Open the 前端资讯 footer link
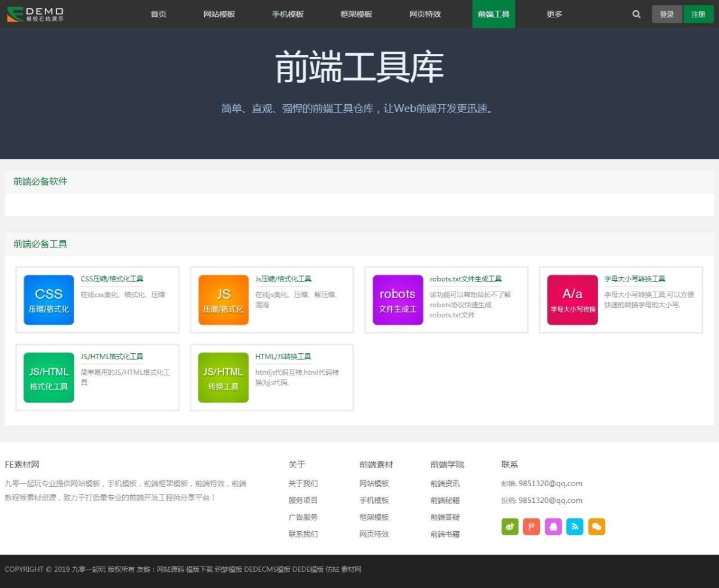This screenshot has width=719, height=588. point(445,484)
